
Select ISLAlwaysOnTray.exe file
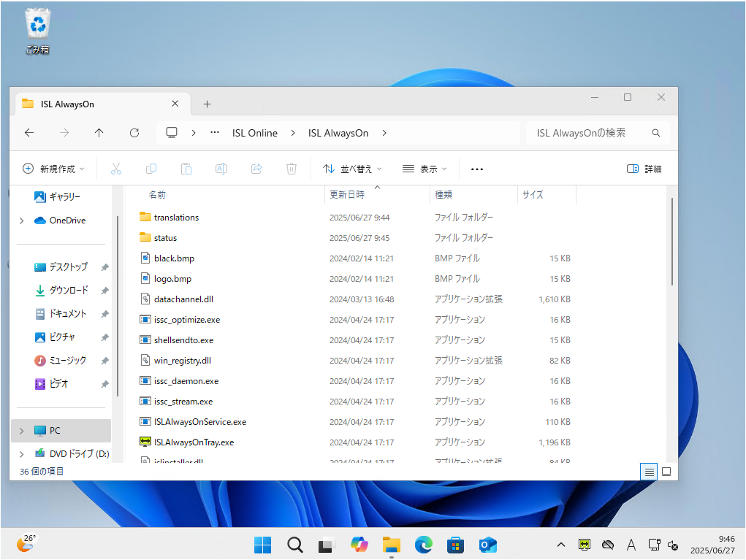click(194, 442)
